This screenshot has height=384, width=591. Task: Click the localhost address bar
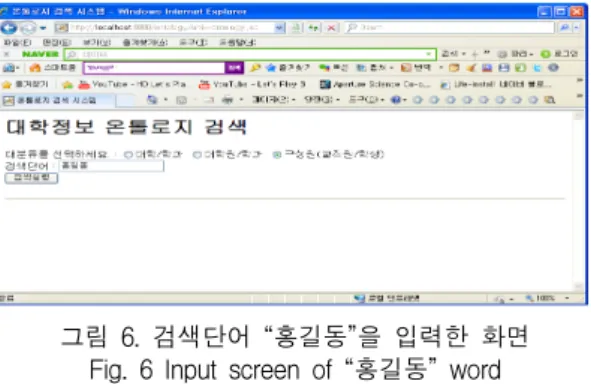[x=166, y=28]
